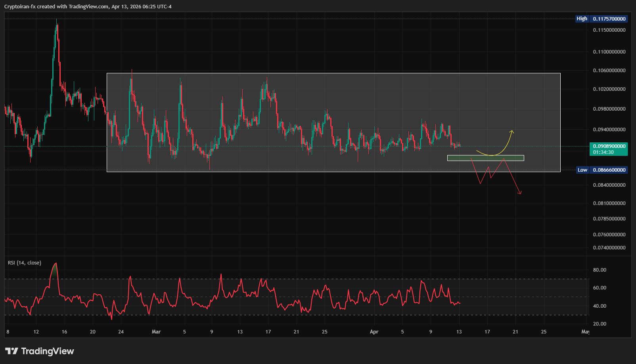Click the RSI 80.00 scale label

[599, 270]
